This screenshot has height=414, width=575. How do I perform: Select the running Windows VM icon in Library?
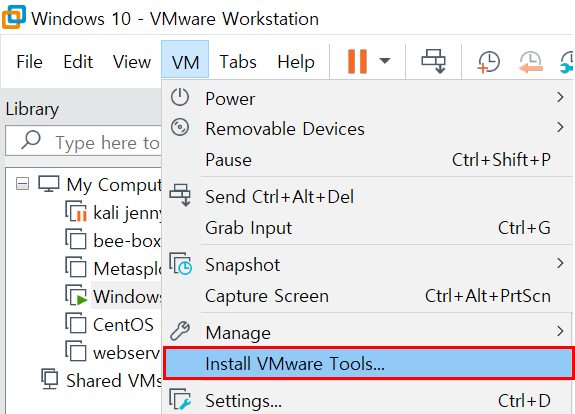(76, 296)
